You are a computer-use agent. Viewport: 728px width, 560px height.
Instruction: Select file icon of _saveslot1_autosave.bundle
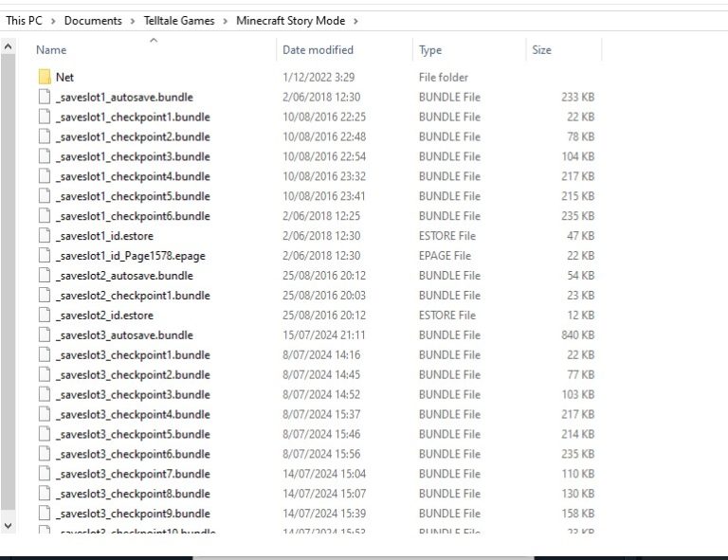pos(45,97)
